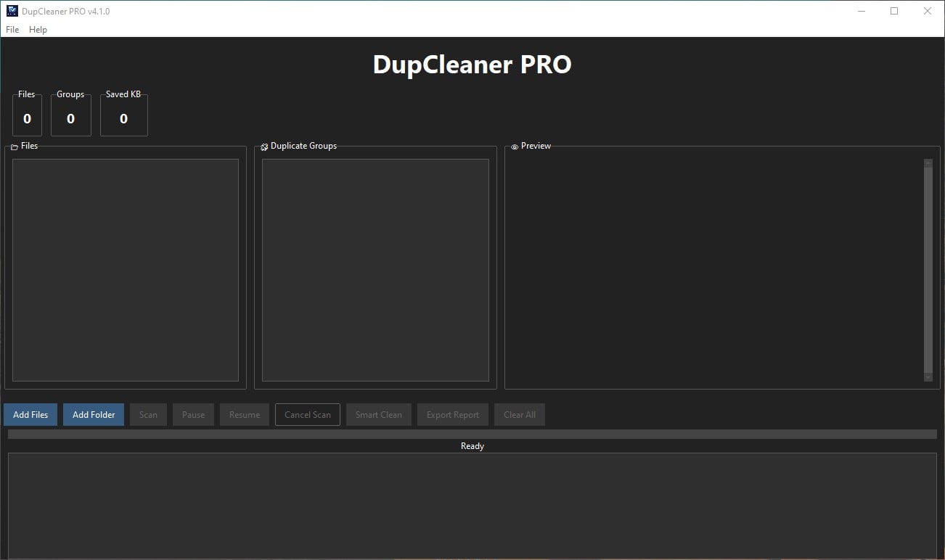The image size is (945, 560).
Task: Click the progress bar above Ready
Action: click(472, 433)
